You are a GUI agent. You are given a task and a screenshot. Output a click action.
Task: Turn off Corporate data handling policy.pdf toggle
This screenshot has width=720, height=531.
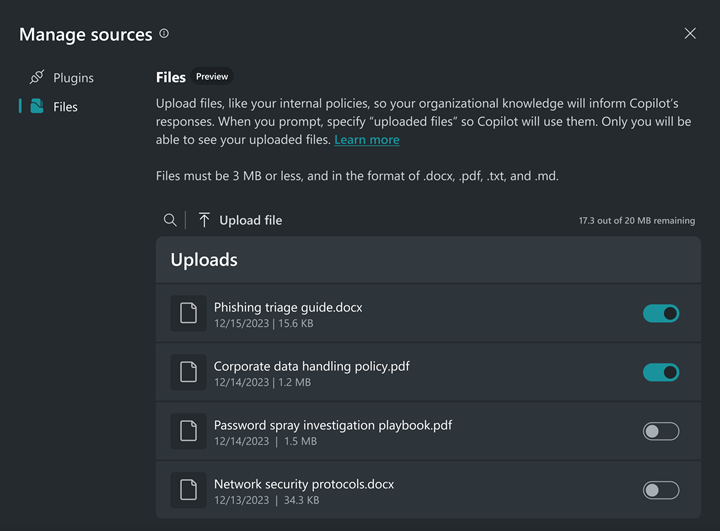pos(661,372)
